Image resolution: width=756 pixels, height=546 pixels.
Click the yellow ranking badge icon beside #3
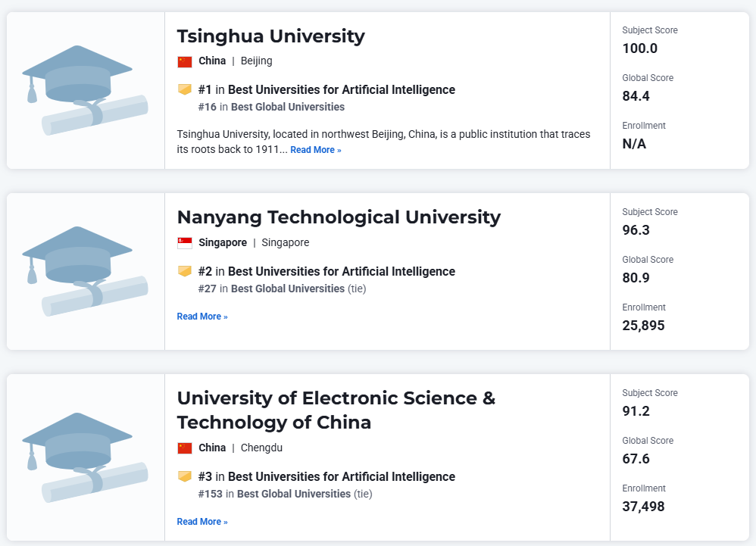pyautogui.click(x=185, y=476)
